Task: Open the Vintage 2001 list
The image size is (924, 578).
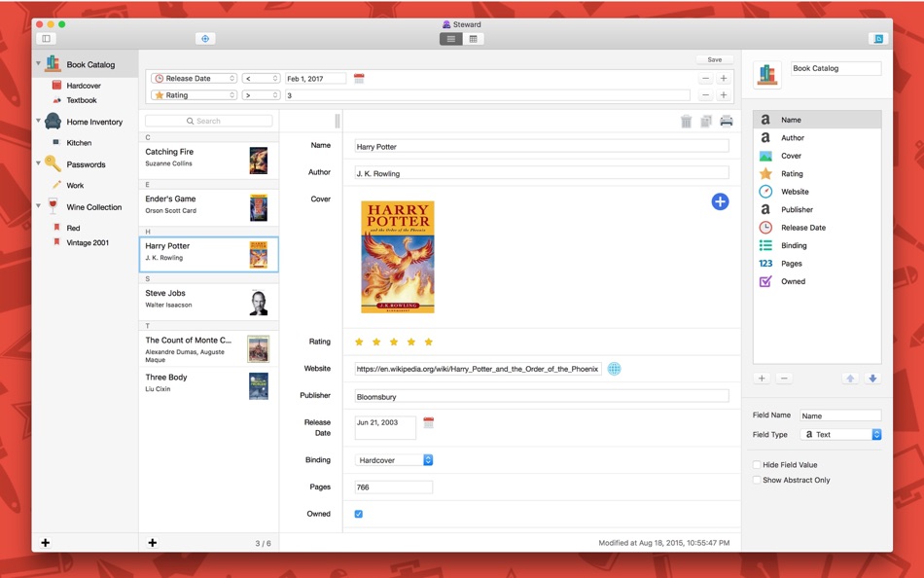Action: pos(88,242)
